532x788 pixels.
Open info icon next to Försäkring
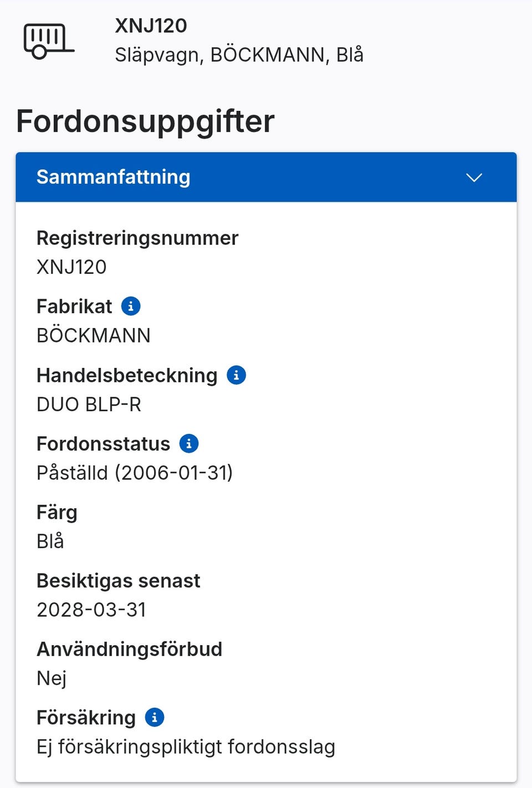tap(155, 717)
